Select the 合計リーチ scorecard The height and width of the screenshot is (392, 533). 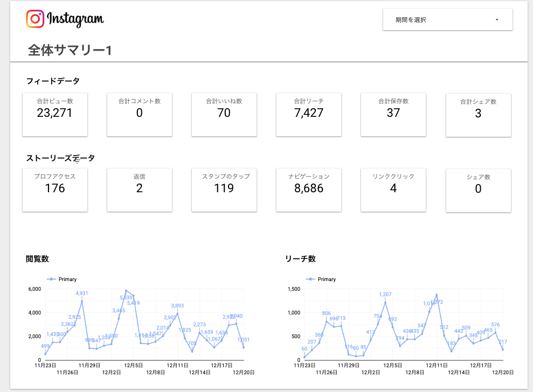309,114
